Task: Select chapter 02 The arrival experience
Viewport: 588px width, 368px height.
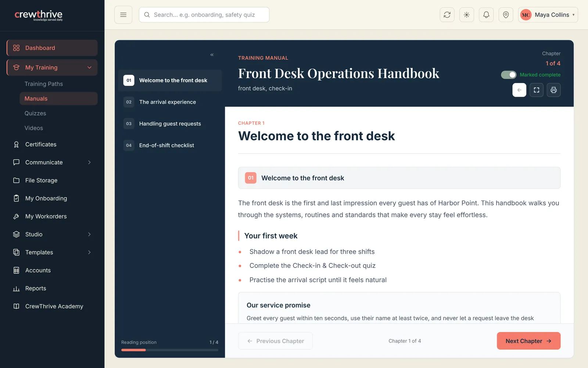Action: tap(170, 102)
